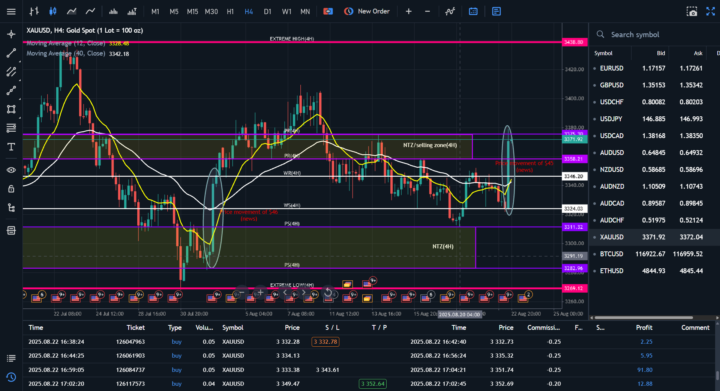Enter fullscreen mode with expand icon

tap(710, 11)
